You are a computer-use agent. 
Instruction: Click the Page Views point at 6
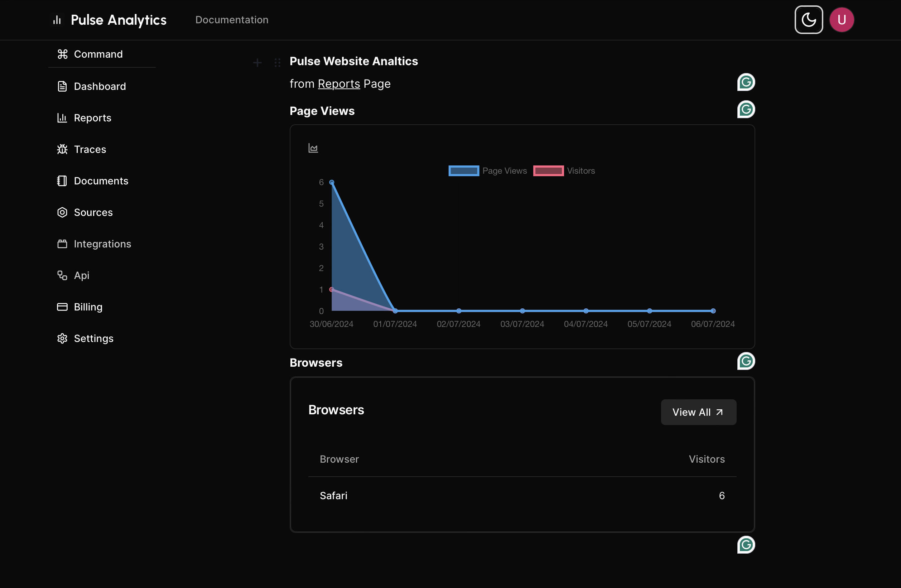[332, 183]
